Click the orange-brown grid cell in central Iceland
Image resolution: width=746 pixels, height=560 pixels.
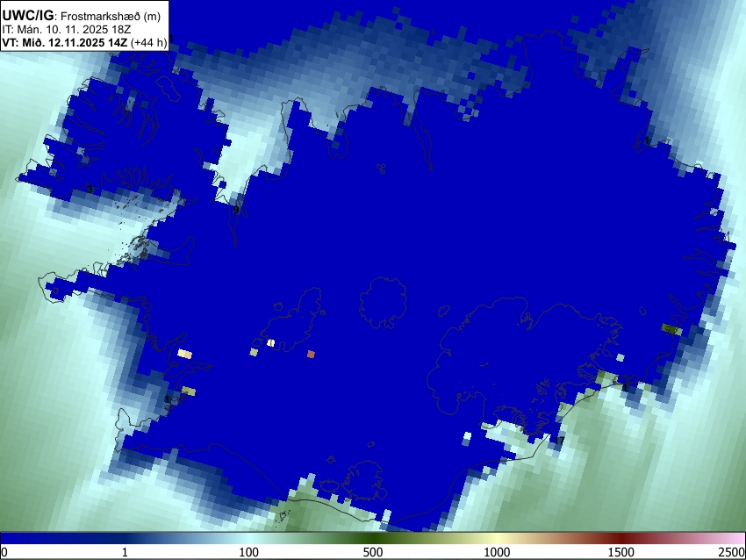311,354
